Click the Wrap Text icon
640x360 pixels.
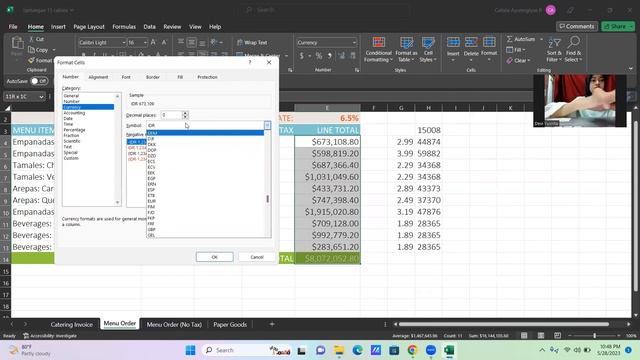pyautogui.click(x=240, y=42)
